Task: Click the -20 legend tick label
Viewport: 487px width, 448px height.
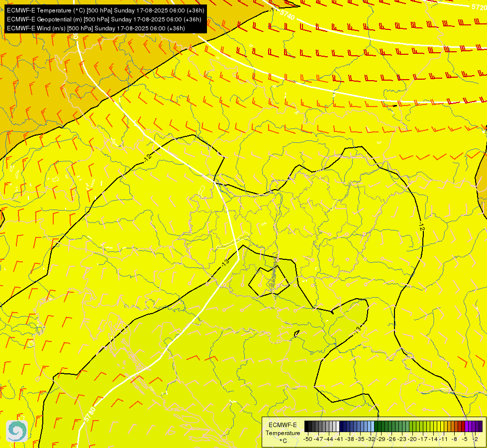Action: point(412,439)
